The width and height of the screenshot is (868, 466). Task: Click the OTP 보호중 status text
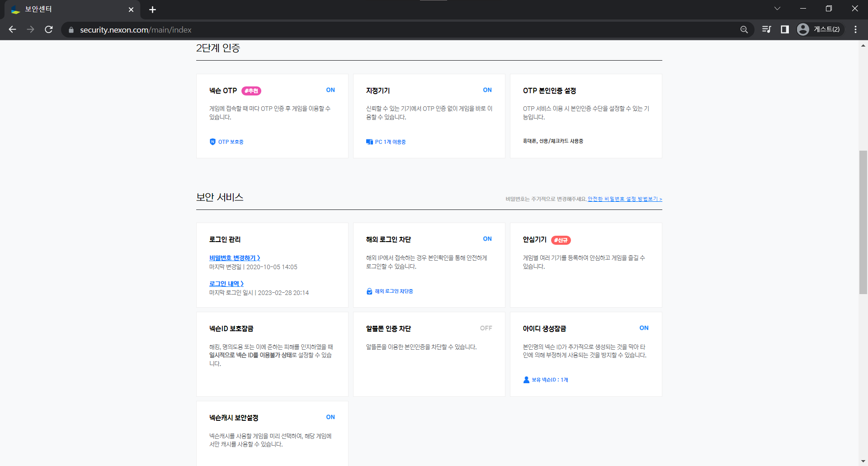[x=231, y=142]
